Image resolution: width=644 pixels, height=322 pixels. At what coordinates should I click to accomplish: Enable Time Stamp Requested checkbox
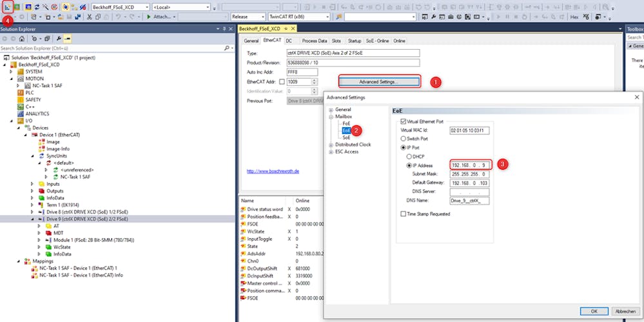403,214
